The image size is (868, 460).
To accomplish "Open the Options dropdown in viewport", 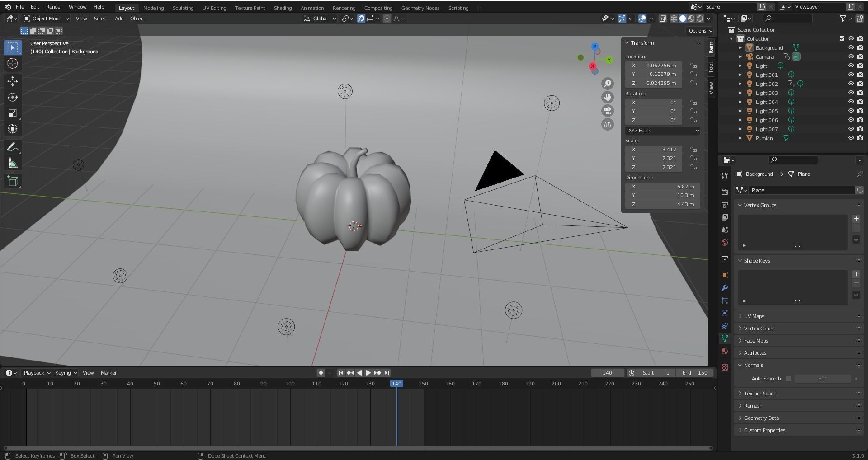I will click(700, 31).
